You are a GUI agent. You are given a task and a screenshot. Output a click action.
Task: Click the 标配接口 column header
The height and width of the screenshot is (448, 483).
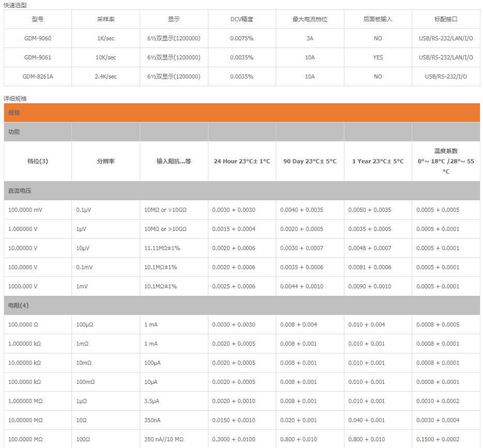click(446, 19)
